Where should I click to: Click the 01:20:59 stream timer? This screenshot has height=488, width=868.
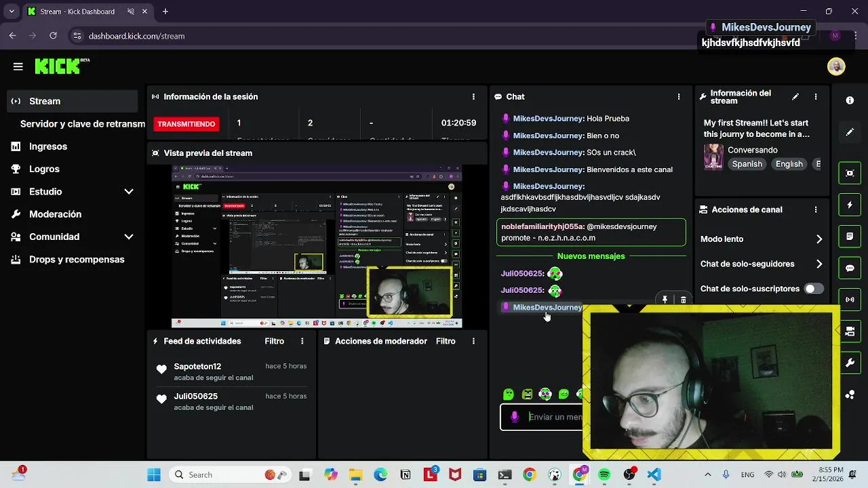tap(458, 123)
